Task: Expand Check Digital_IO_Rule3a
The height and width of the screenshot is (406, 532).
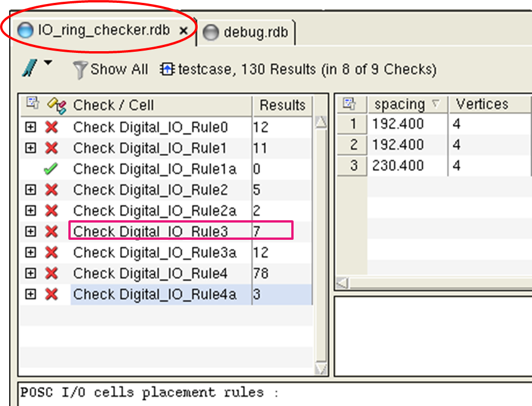Action: coord(30,252)
